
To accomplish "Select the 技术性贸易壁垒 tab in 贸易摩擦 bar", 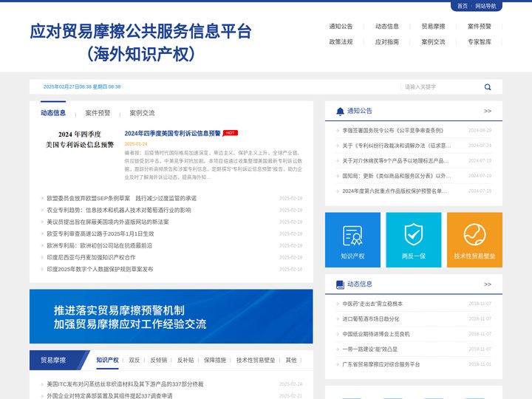I will [256, 361].
